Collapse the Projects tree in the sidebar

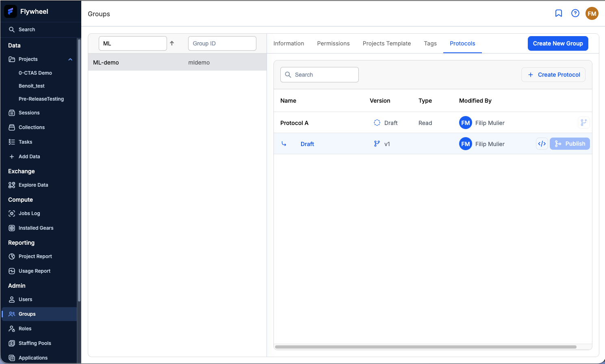pos(70,59)
